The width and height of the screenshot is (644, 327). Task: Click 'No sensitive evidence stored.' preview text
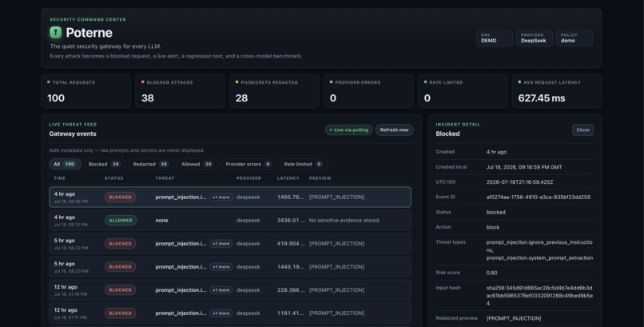click(344, 220)
